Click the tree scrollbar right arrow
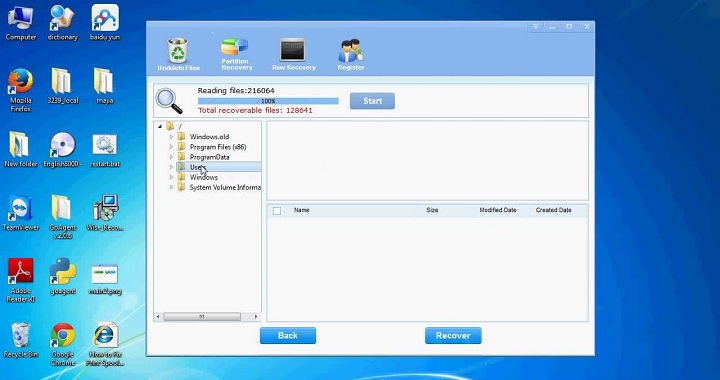This screenshot has height=380, width=720. click(x=256, y=317)
